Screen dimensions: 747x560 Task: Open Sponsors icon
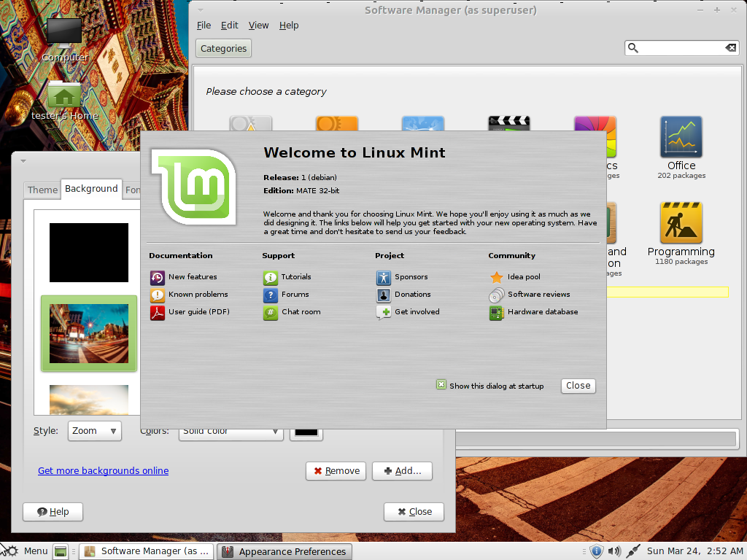[x=384, y=278]
